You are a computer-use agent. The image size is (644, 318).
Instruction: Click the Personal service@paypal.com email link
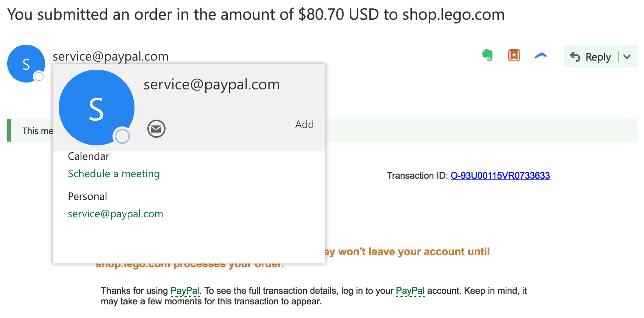click(116, 214)
